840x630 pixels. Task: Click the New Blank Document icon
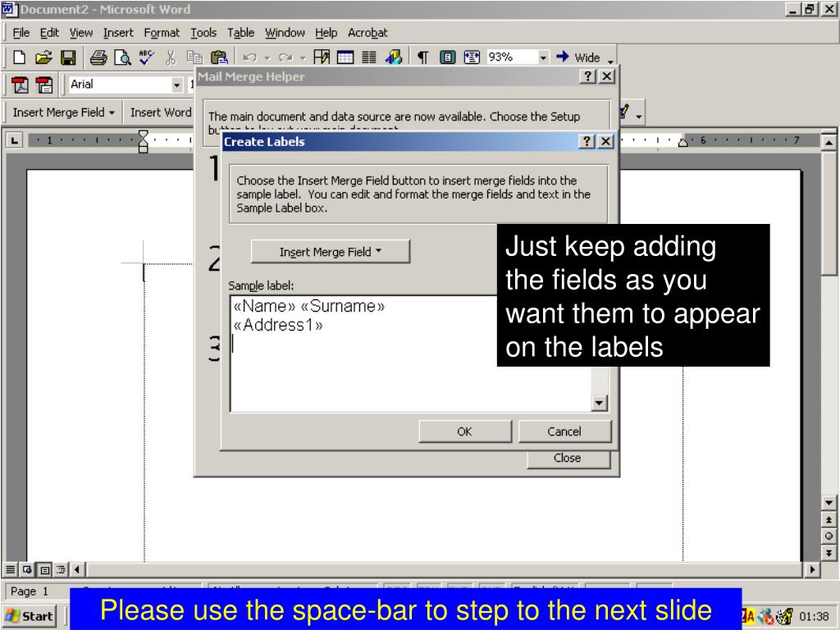[x=20, y=57]
